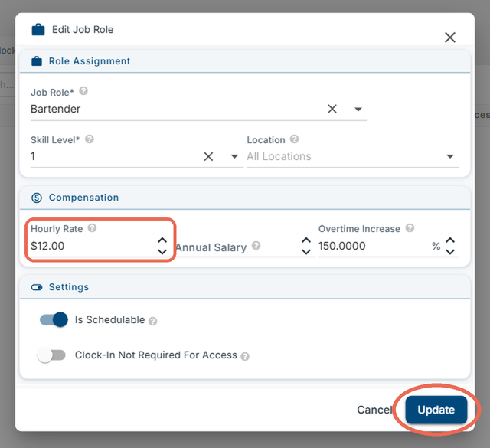The height and width of the screenshot is (448, 490).
Task: Open help tooltip for Overtime Increase
Action: click(x=410, y=228)
